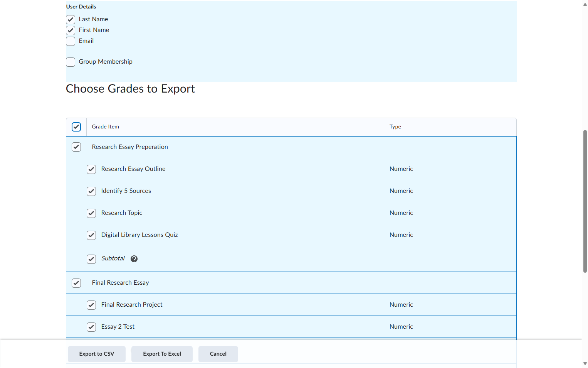
Task: Click the Choose Grades to Export heading
Action: 130,89
